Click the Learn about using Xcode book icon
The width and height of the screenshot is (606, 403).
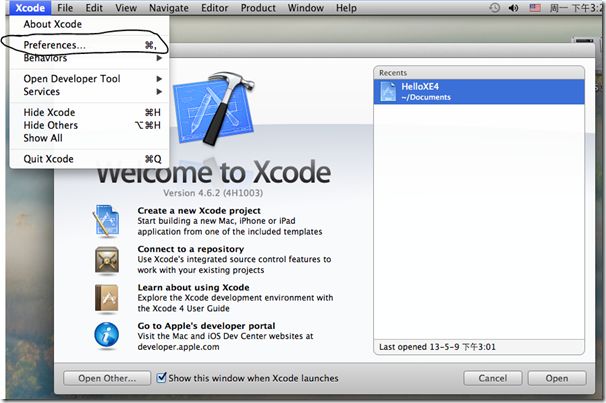[x=107, y=299]
